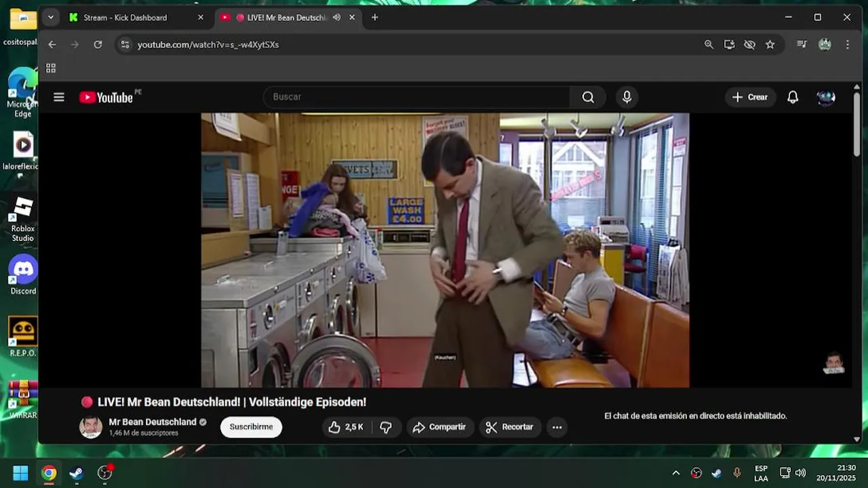Screen dimensions: 868x488
Task: Open Chrome zoom magnifier icon
Action: tap(709, 45)
